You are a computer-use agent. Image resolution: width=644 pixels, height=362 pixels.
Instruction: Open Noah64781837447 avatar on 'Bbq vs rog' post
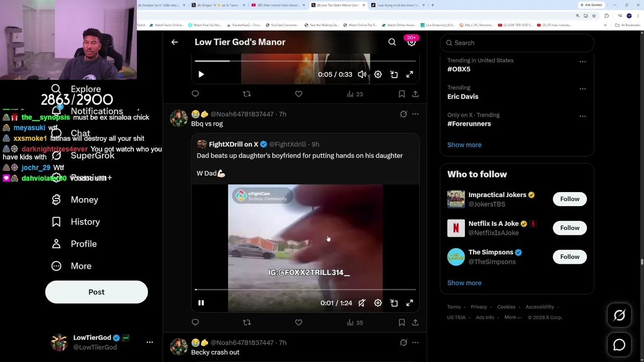(x=179, y=118)
